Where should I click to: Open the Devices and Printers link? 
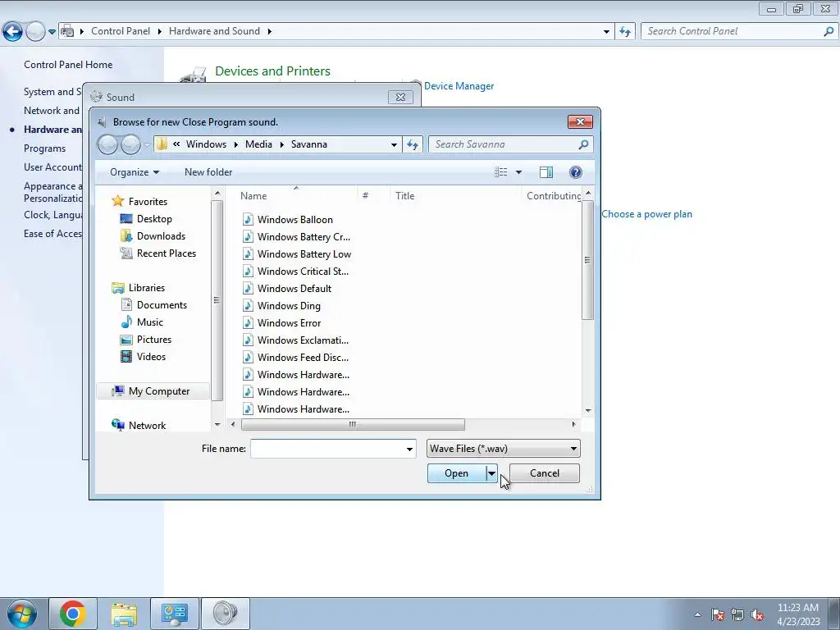pyautogui.click(x=272, y=71)
